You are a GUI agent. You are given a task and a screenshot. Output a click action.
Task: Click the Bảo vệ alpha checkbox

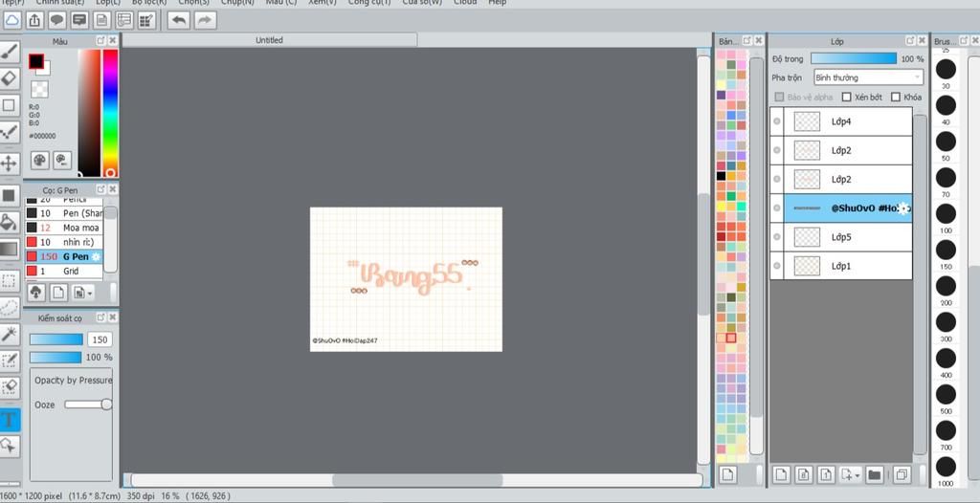(779, 97)
